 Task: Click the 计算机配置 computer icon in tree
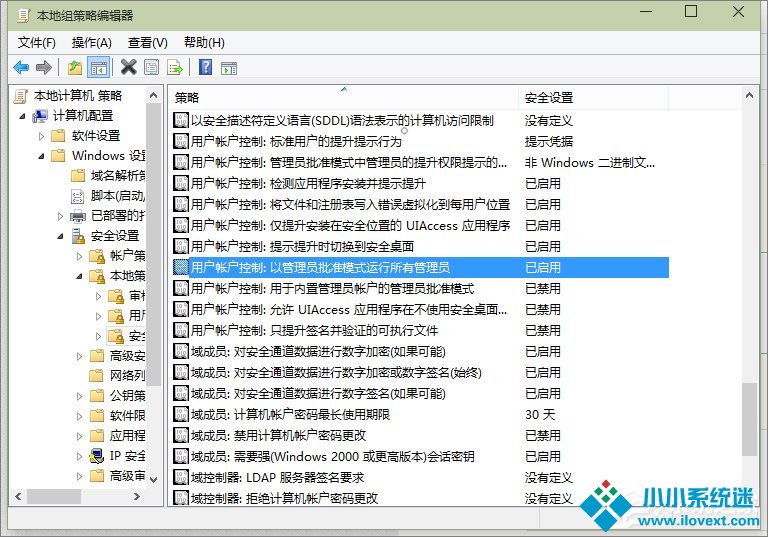pos(40,116)
